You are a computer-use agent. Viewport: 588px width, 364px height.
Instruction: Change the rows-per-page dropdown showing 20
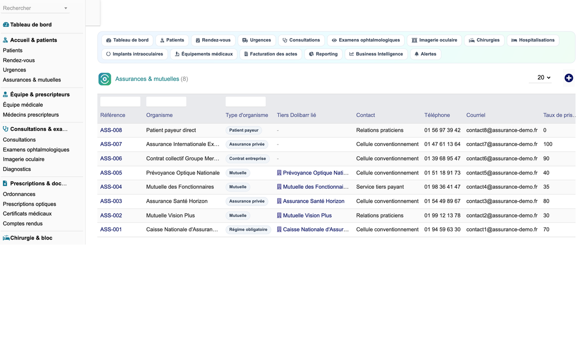[x=541, y=77]
